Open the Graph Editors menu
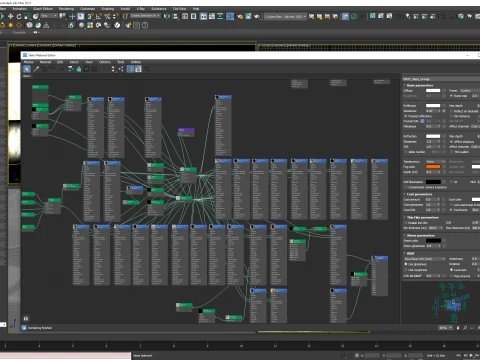This screenshot has width=480, height=360. point(43,9)
